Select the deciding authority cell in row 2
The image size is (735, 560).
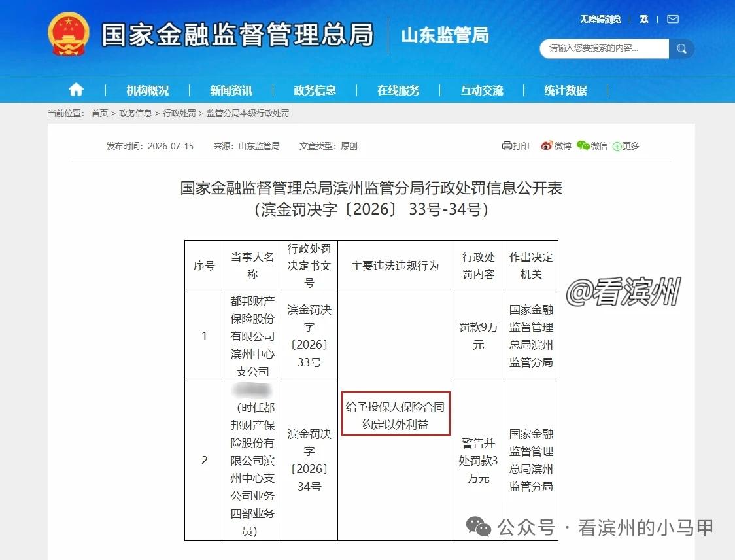(530, 461)
